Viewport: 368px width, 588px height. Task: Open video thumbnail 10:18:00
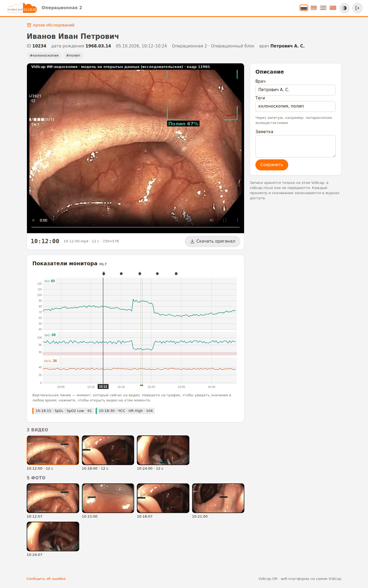pyautogui.click(x=108, y=450)
